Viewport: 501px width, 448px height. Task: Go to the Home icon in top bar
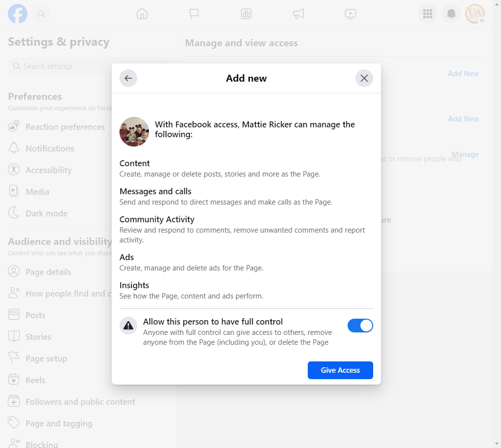point(142,14)
